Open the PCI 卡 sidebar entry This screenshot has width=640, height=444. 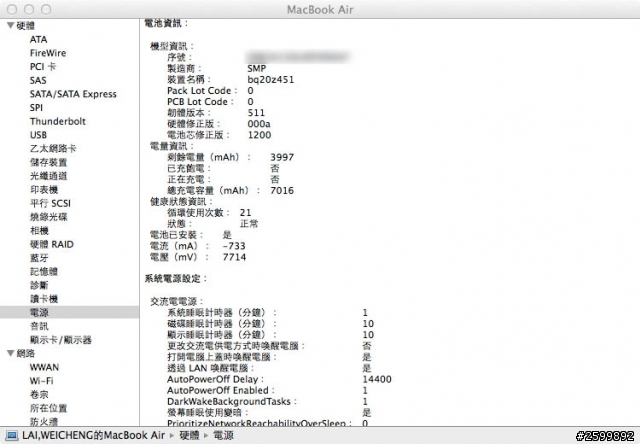click(42, 67)
